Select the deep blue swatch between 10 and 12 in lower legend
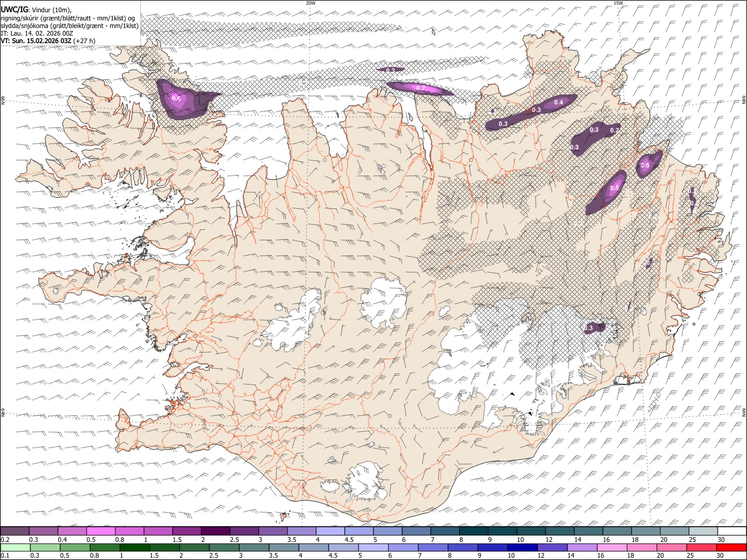Image resolution: width=747 pixels, height=560 pixels. point(523,547)
